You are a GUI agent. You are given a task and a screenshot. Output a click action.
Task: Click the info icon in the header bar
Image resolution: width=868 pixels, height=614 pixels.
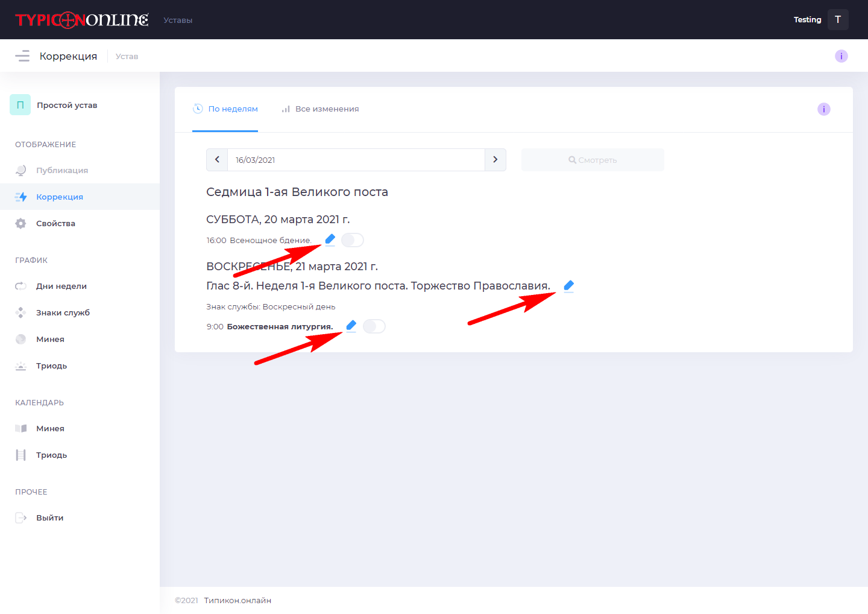(841, 56)
